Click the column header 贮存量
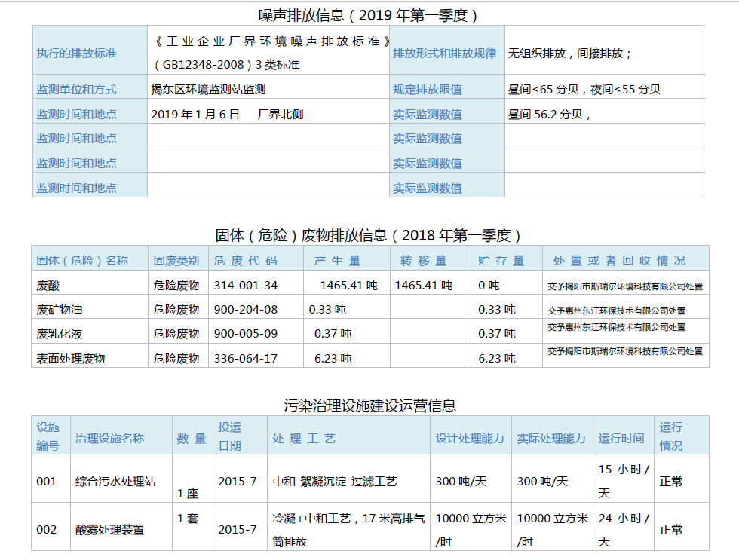This screenshot has width=739, height=560. click(x=501, y=261)
